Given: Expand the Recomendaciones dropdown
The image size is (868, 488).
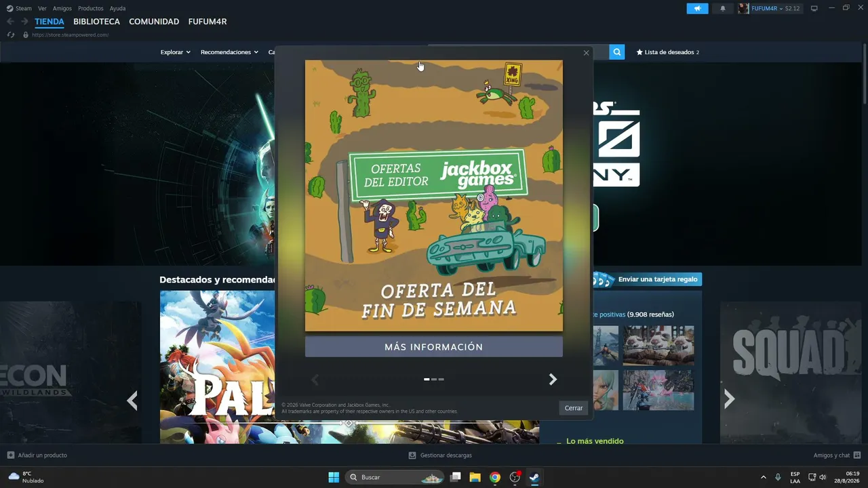Looking at the screenshot, I should coord(229,52).
